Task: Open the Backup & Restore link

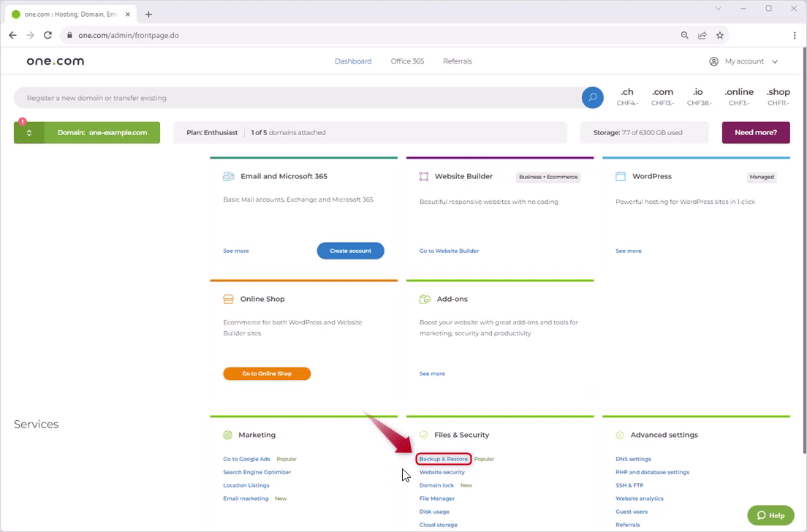Action: (x=443, y=459)
